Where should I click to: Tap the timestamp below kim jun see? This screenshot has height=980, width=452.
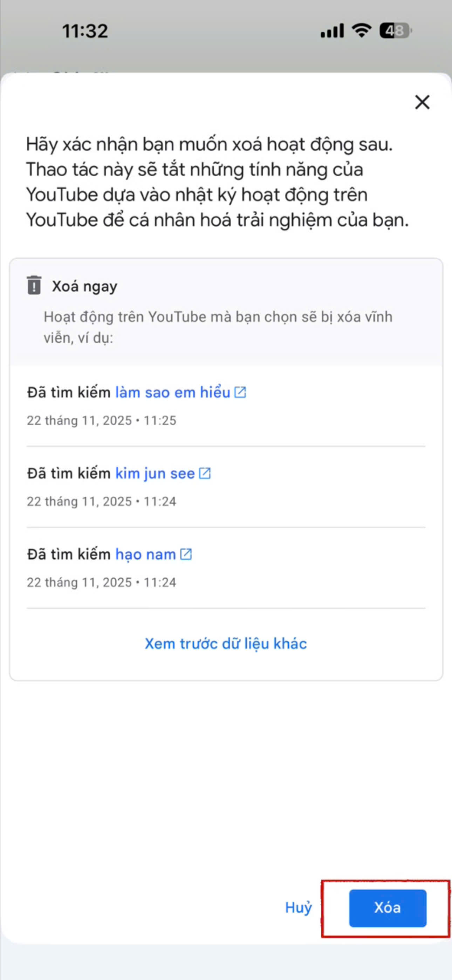click(x=101, y=502)
